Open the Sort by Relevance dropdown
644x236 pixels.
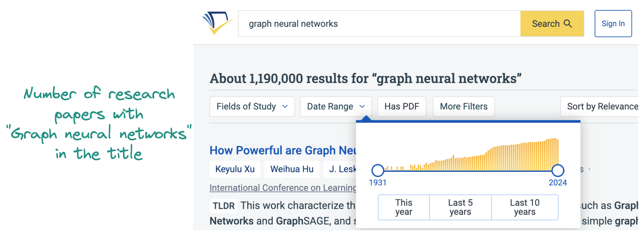(600, 106)
